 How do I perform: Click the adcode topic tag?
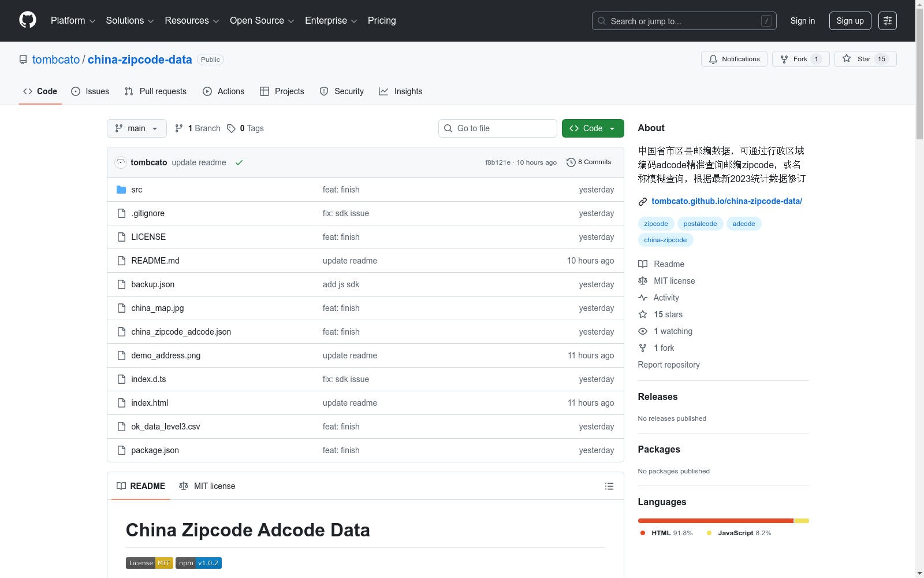pyautogui.click(x=744, y=224)
